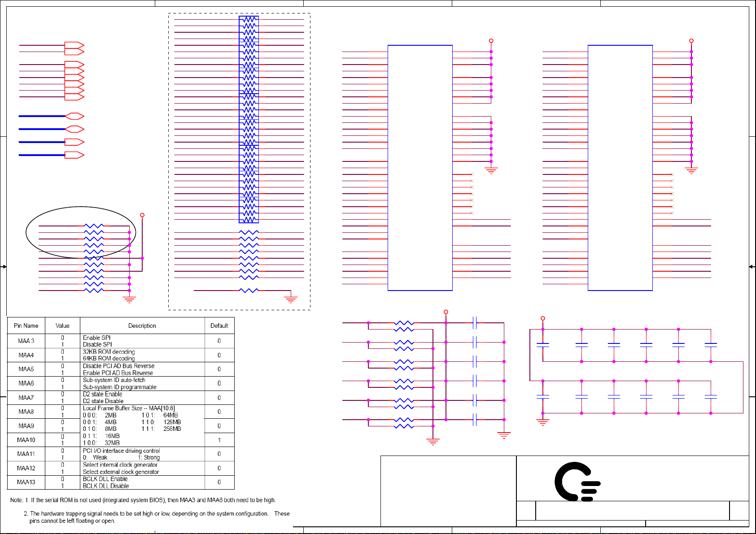Image resolution: width=756 pixels, height=534 pixels.
Task: Click the '256MB' frame buffer size entry
Action: click(172, 429)
